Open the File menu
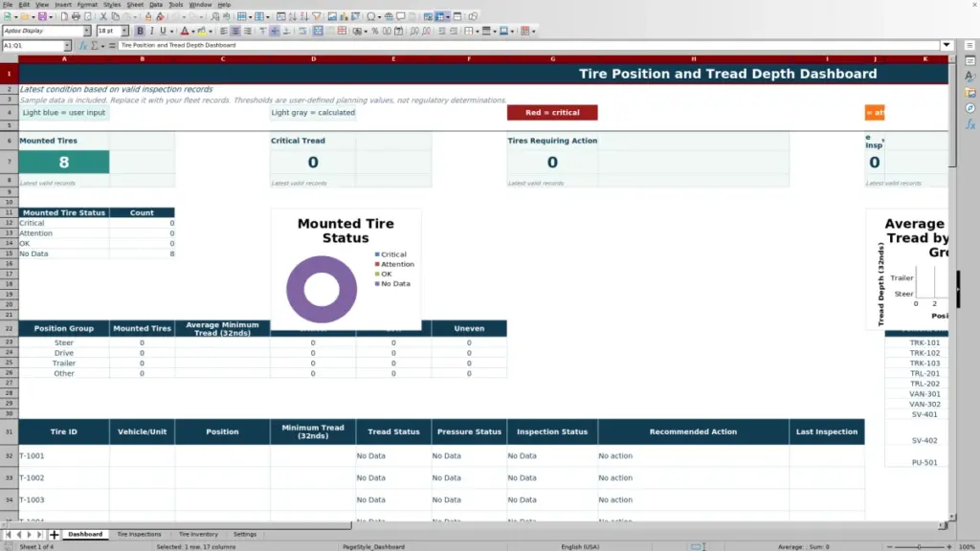 click(8, 5)
